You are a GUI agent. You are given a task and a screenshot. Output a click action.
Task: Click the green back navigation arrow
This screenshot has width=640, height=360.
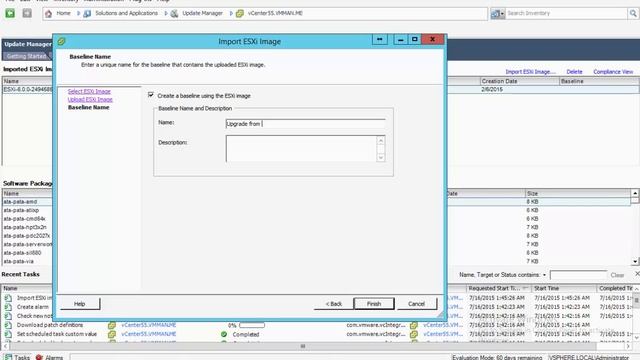pos(10,13)
